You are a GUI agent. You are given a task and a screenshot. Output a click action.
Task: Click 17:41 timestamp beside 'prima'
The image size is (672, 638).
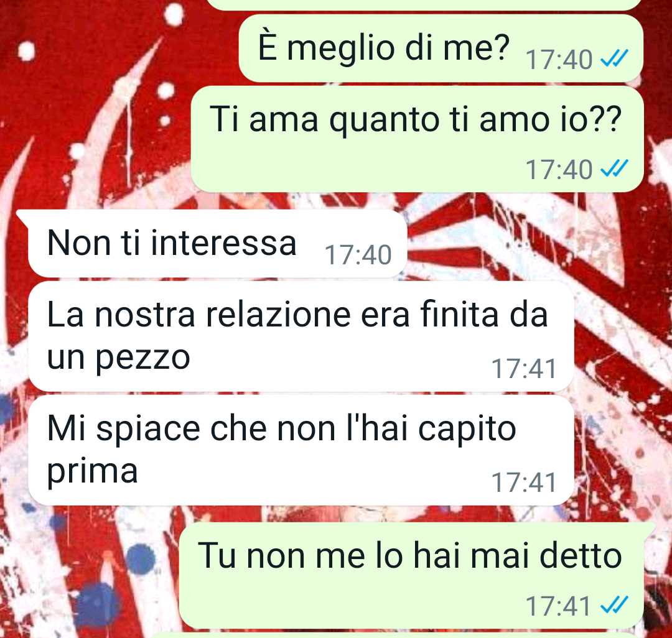[523, 483]
